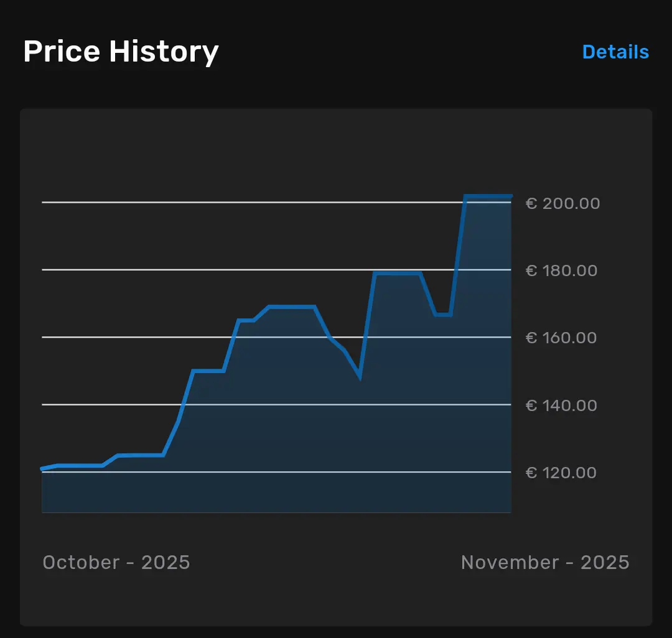Click the flat segment near €125
This screenshot has width=672, height=638.
point(141,455)
